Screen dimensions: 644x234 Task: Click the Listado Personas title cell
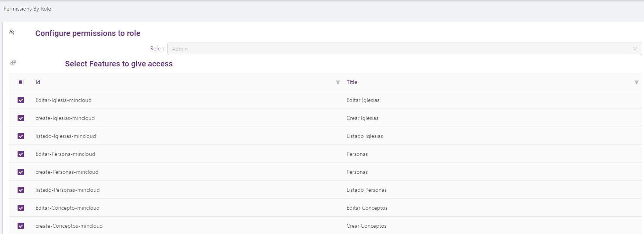(366, 190)
